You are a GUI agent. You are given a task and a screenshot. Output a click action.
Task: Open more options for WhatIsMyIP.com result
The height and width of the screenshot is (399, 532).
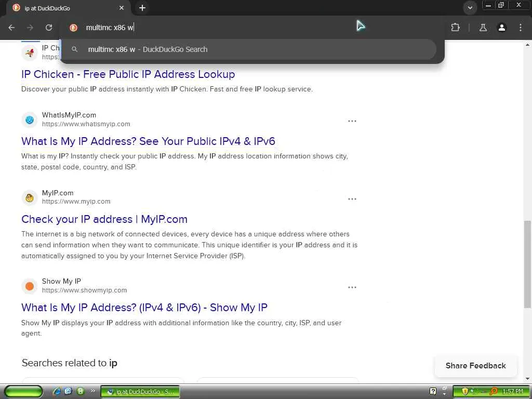point(352,121)
